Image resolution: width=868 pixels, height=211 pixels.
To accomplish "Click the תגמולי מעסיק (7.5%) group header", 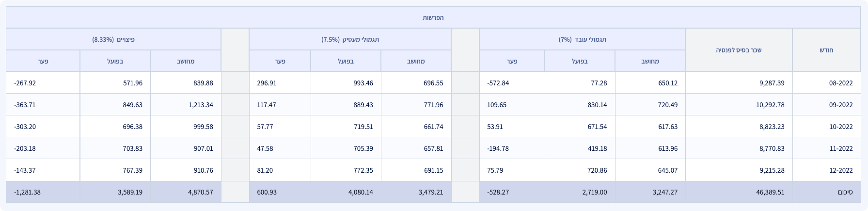I will (350, 39).
